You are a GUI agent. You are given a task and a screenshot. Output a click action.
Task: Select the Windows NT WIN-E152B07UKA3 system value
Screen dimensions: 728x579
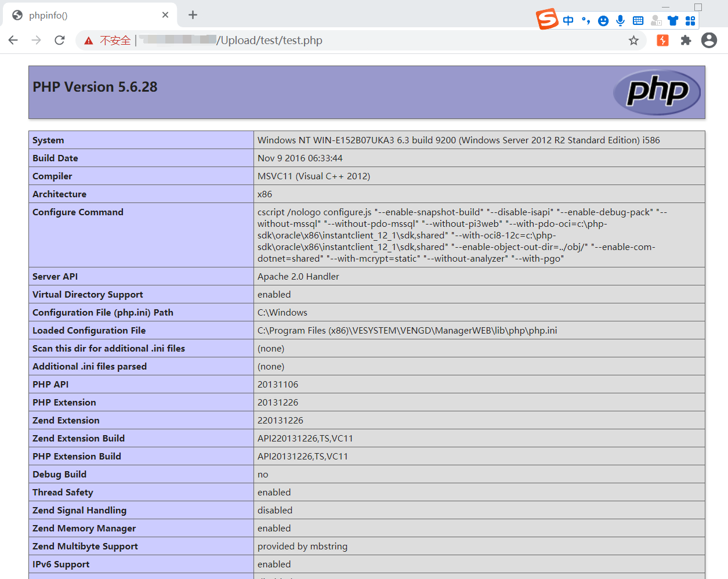[458, 140]
